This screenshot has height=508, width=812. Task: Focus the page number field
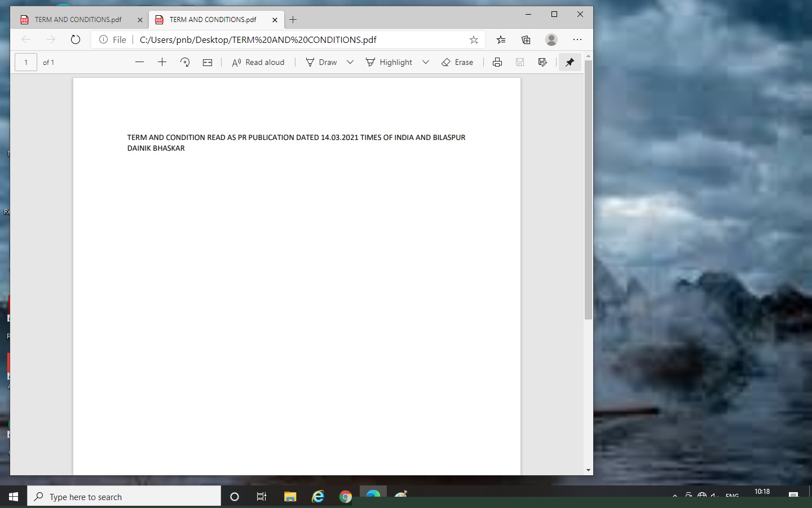click(26, 62)
